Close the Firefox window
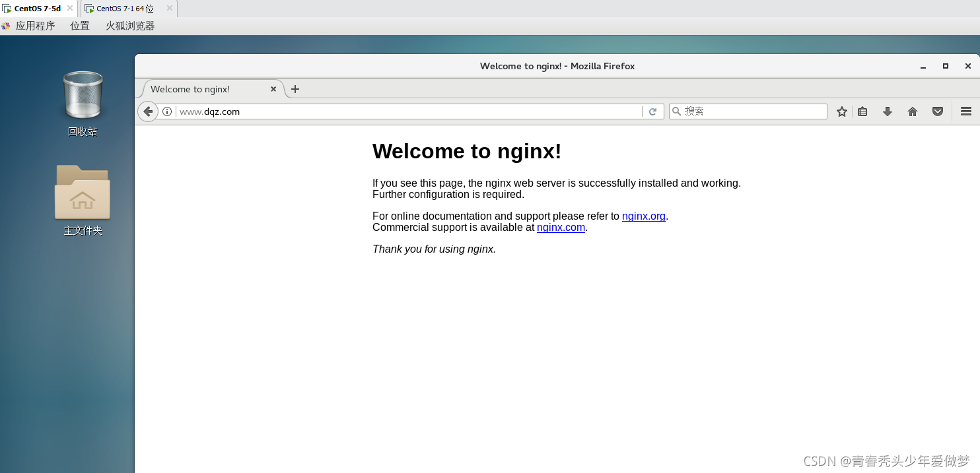This screenshot has height=473, width=980. click(x=968, y=66)
